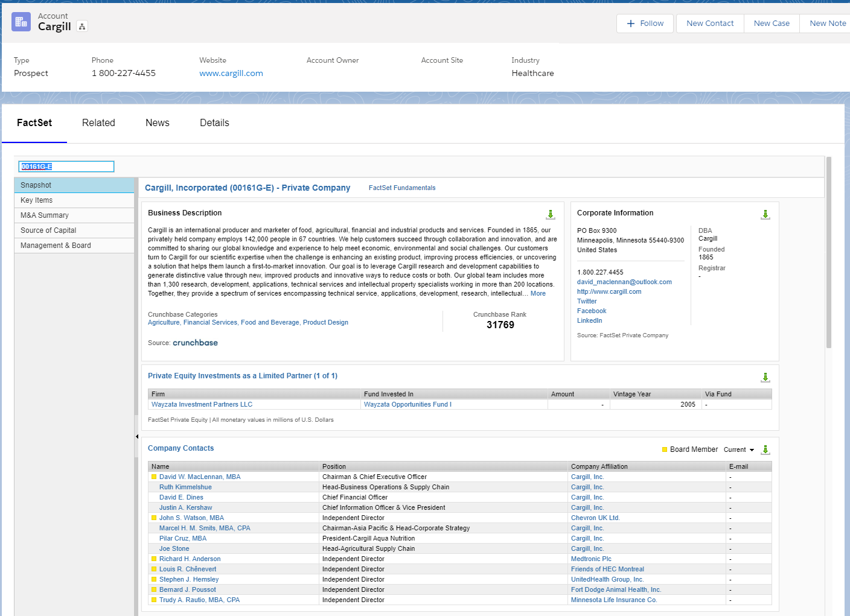
Task: Open the account hierarchy icon next to Cargill
Action: coord(83,27)
